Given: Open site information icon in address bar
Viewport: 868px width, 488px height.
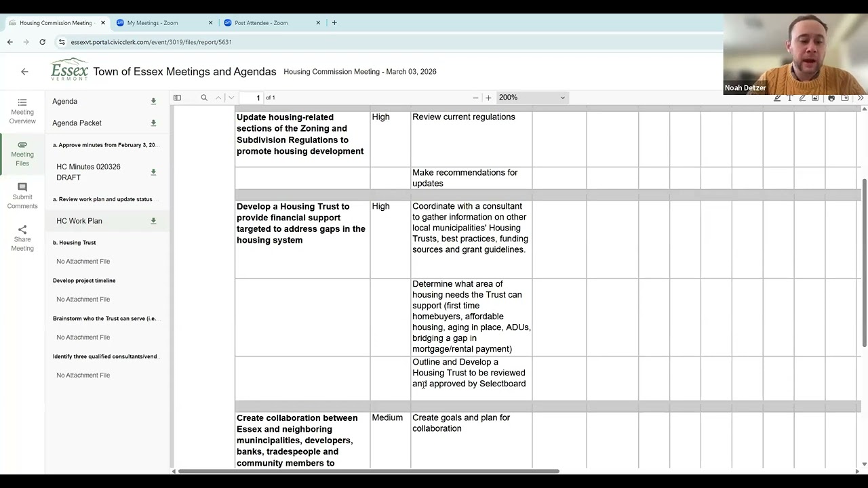Looking at the screenshot, I should pyautogui.click(x=62, y=42).
